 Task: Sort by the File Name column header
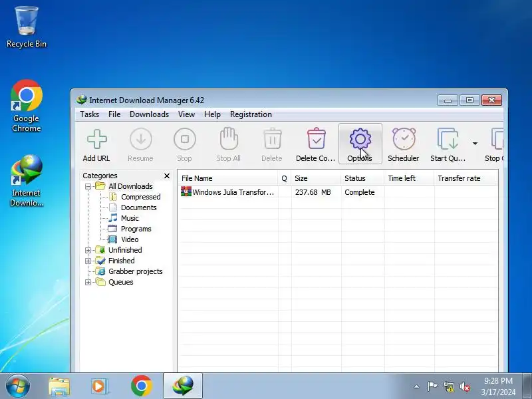pos(227,178)
